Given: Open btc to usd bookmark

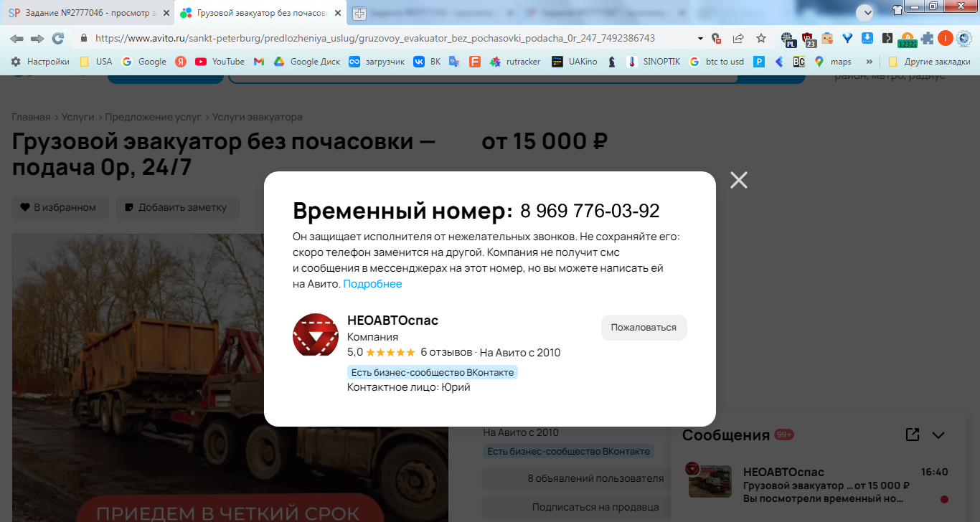Looking at the screenshot, I should (x=717, y=62).
